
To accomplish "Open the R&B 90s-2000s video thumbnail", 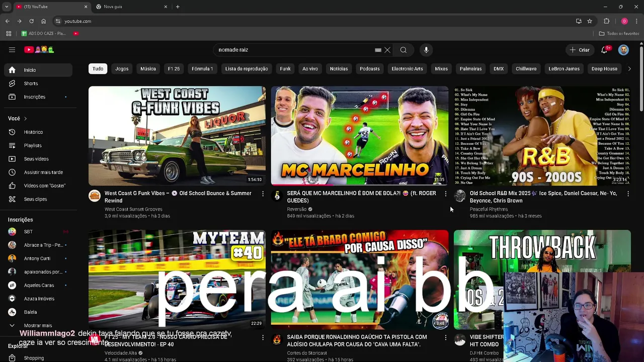I will [542, 136].
